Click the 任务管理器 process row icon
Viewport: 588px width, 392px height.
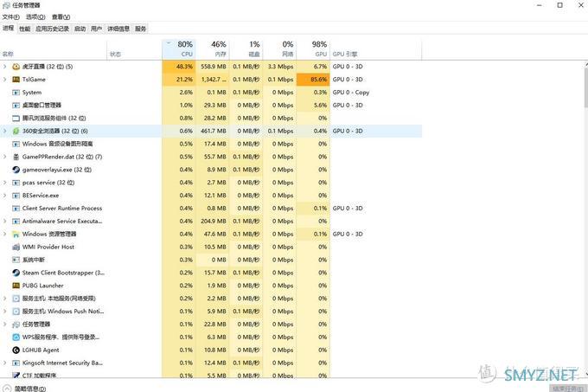(16, 325)
